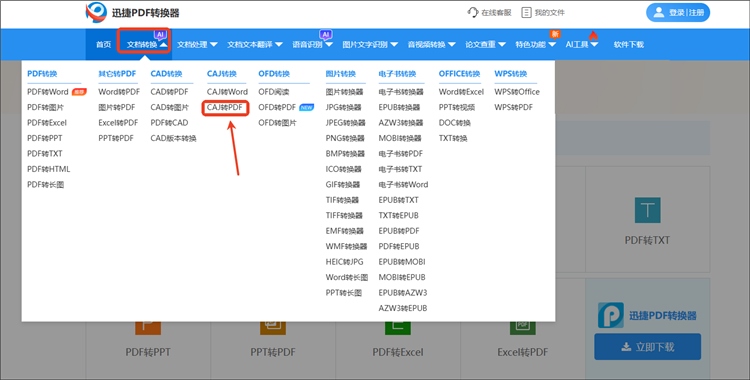Click the 登录|注册 button

678,12
